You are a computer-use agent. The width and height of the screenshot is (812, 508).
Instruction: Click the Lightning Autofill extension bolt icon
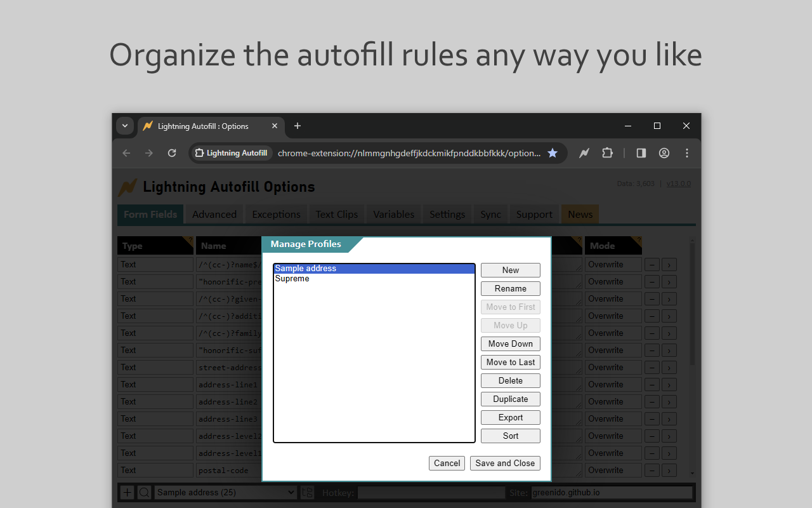(x=584, y=153)
